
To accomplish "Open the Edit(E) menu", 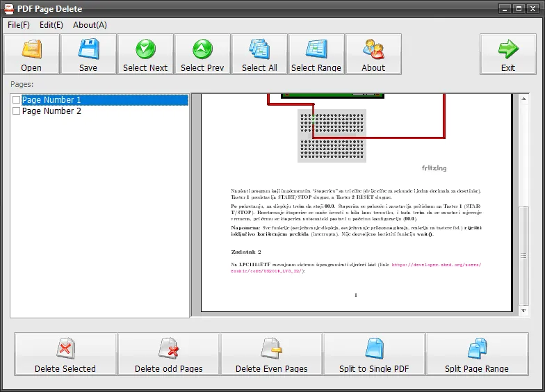I will pyautogui.click(x=51, y=25).
